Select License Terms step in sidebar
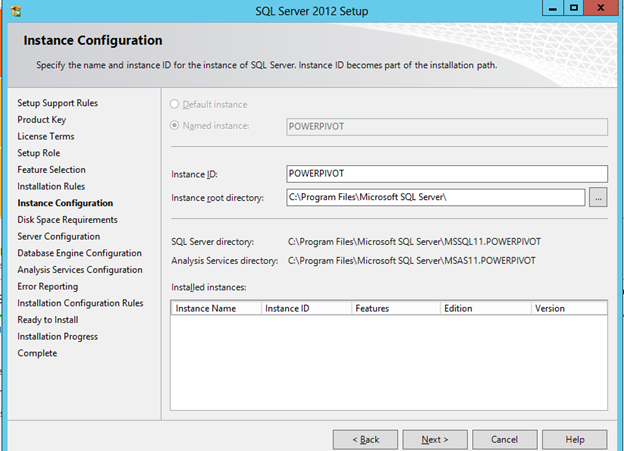Screen dimensions: 624x451 click(46, 137)
